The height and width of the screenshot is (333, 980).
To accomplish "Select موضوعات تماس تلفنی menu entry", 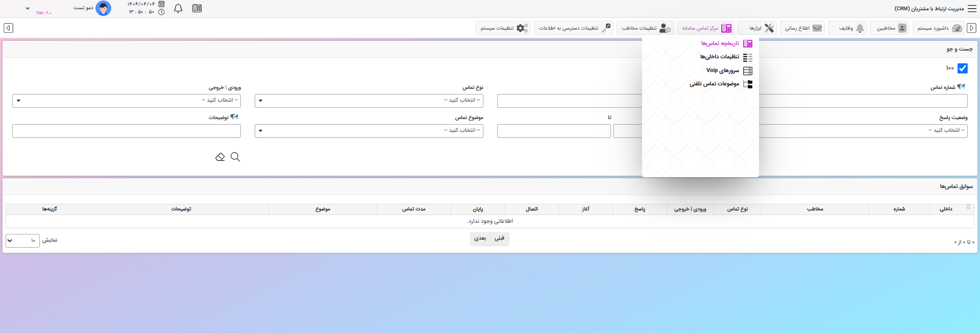I will click(721, 84).
